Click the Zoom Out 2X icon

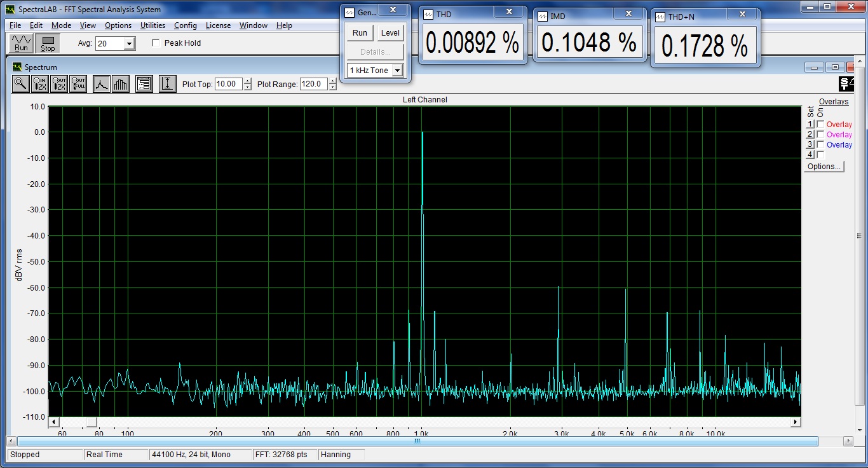(x=59, y=84)
